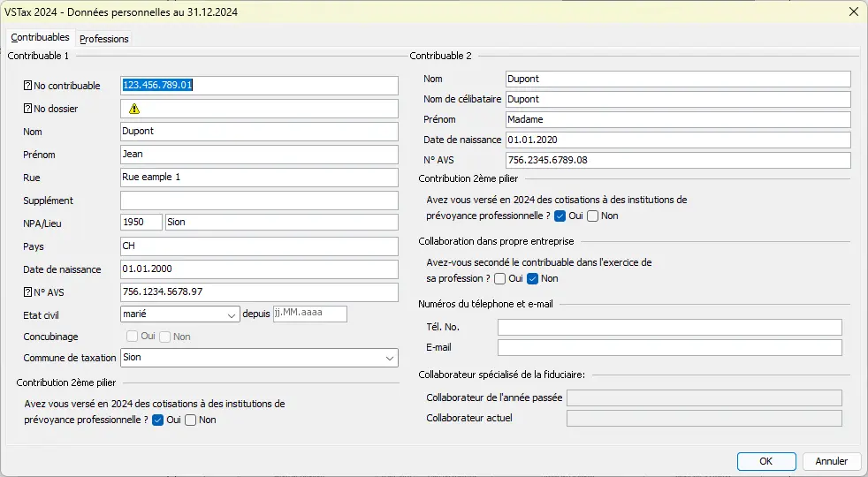Check Non for collaboration dans propre entreprise

(532, 278)
